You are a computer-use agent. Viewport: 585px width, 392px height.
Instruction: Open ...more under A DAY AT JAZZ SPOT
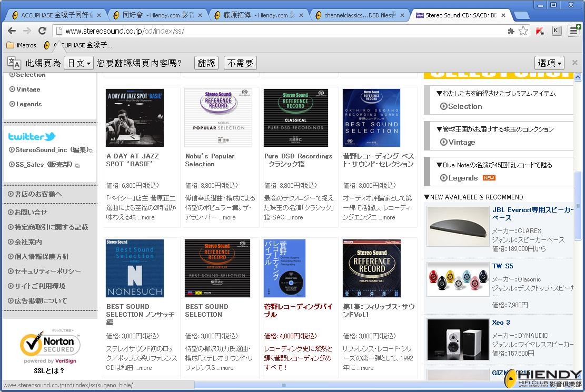[x=146, y=217]
